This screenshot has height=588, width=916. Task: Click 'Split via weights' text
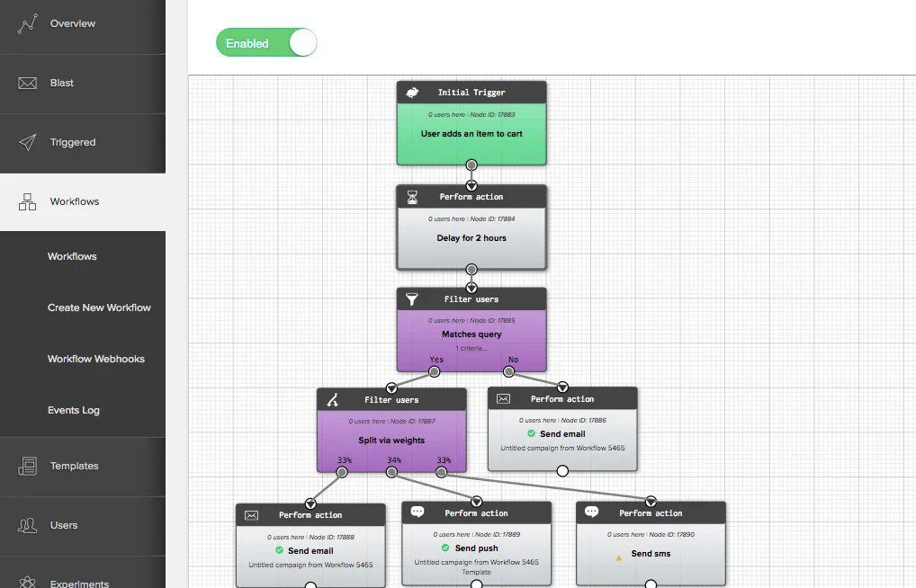coord(391,441)
